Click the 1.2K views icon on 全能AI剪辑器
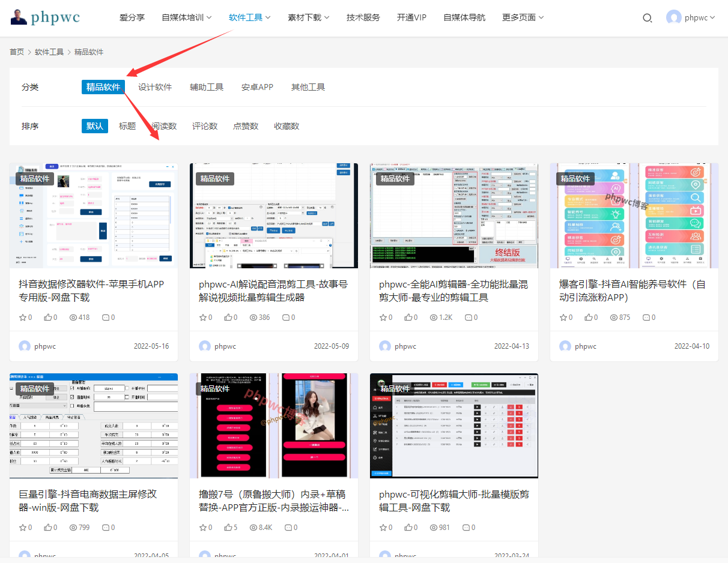728x563 pixels. [x=434, y=318]
